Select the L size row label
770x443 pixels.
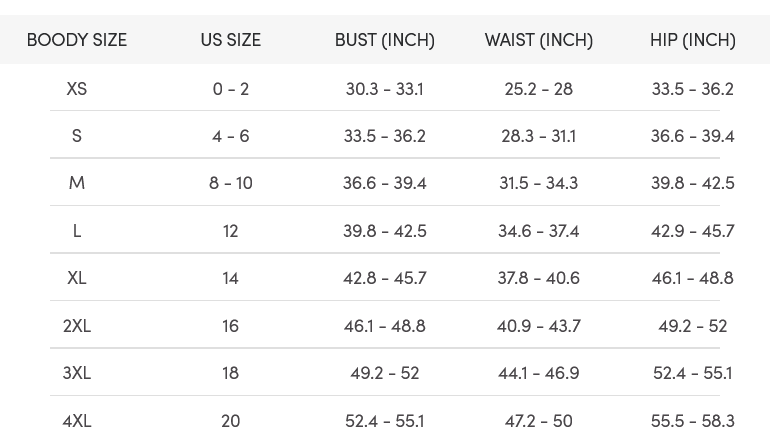click(x=77, y=231)
